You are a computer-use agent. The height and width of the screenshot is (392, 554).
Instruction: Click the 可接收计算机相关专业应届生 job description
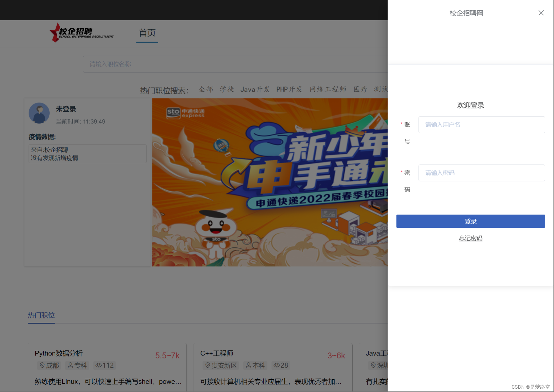pos(271,381)
